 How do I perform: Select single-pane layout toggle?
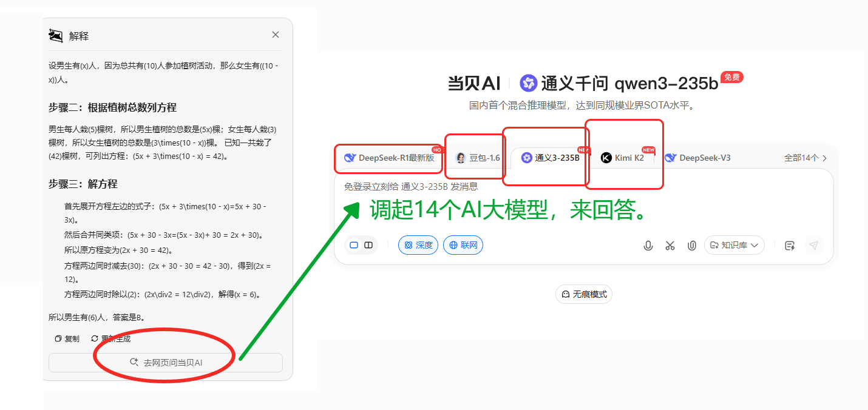tap(354, 245)
